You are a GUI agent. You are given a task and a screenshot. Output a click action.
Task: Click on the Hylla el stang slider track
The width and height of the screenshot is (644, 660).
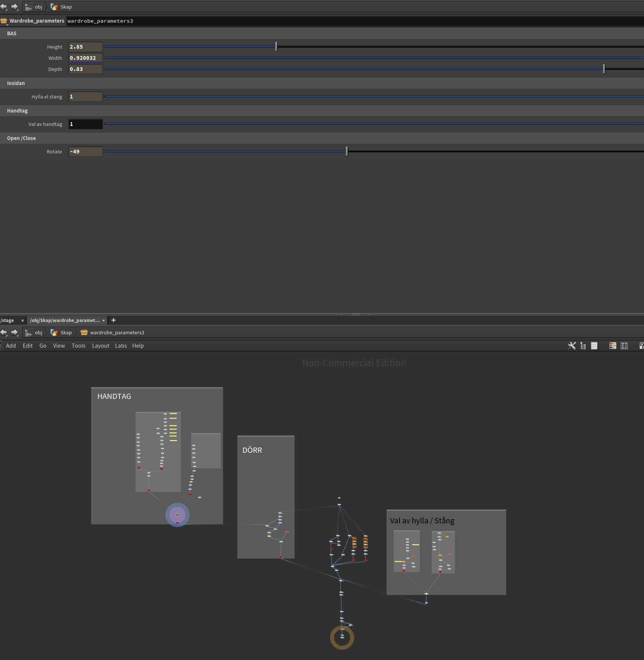(374, 97)
